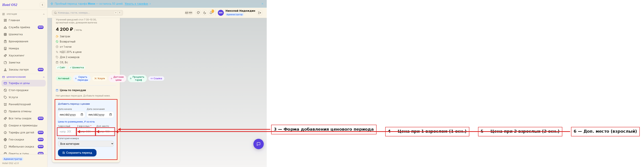Collapse the Операции section
The image size is (644, 167).
point(44,14)
